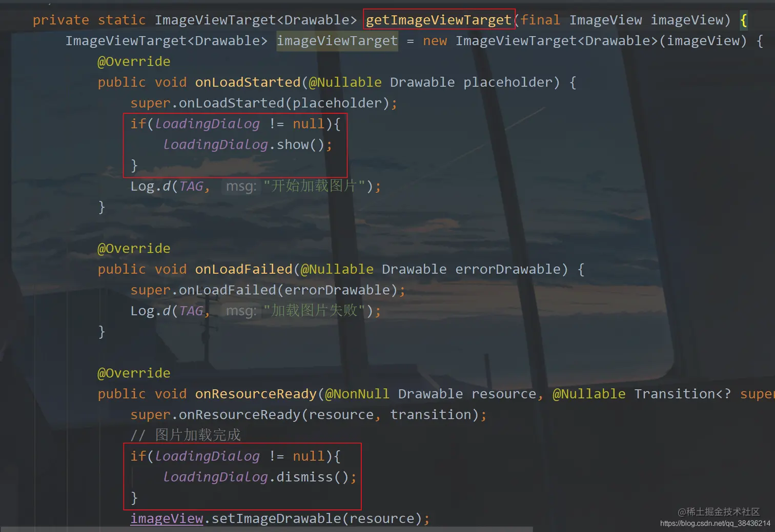Click the comment "// 图片加载完成"
Screen dimensions: 775x532
tap(186, 435)
